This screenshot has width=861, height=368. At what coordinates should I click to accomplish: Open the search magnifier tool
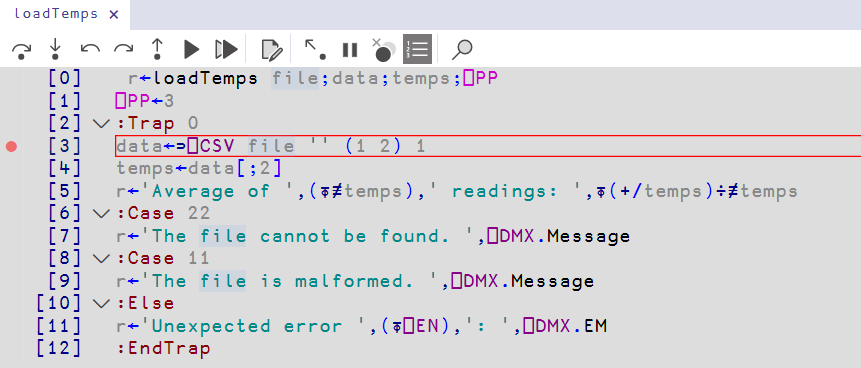(x=462, y=49)
